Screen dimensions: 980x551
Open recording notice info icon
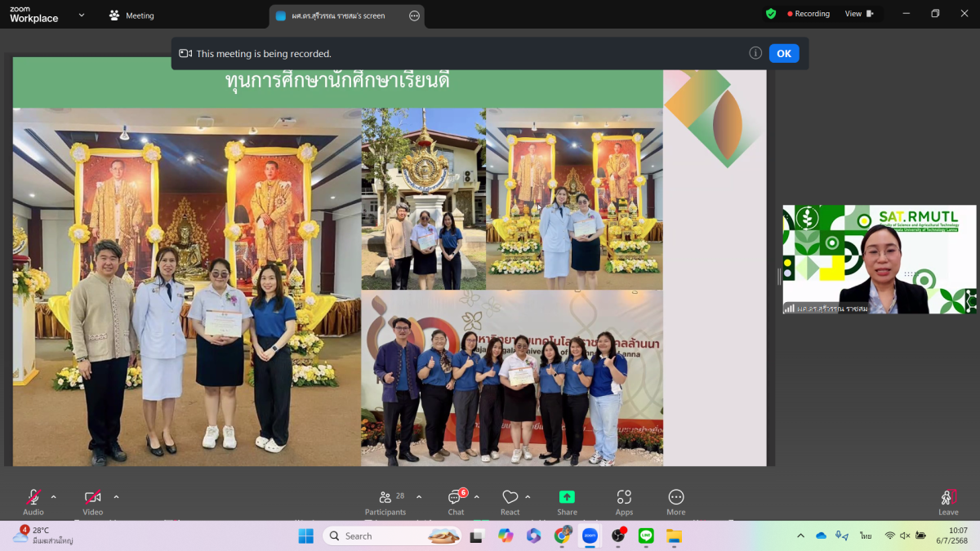tap(755, 53)
